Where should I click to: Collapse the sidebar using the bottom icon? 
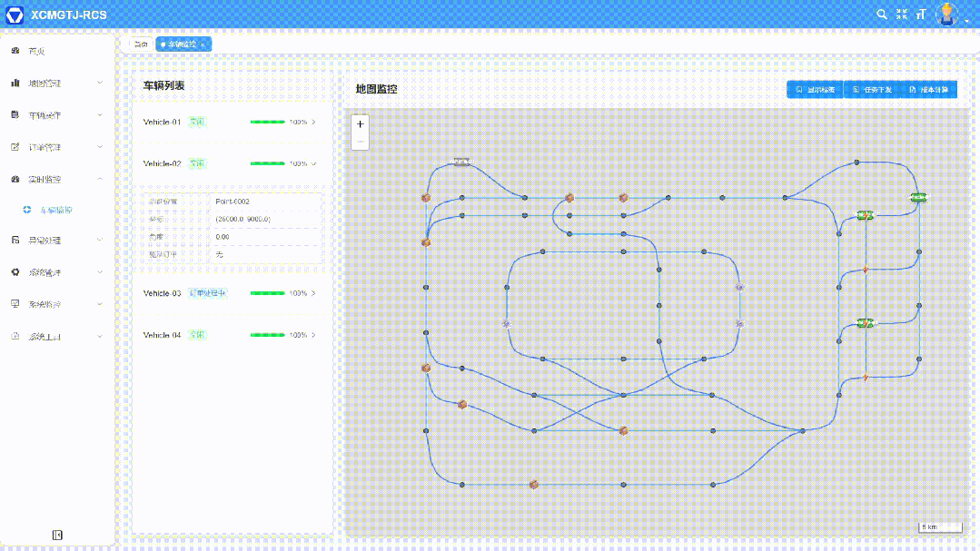tap(57, 535)
